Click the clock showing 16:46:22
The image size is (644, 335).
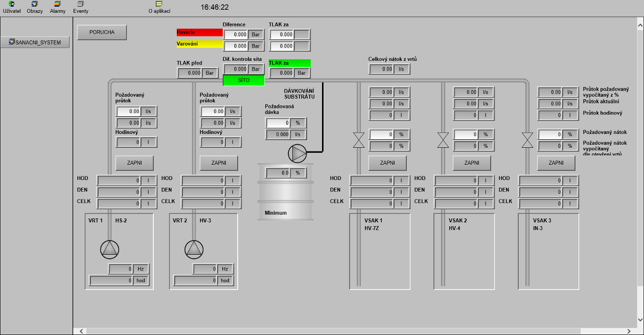[x=215, y=7]
